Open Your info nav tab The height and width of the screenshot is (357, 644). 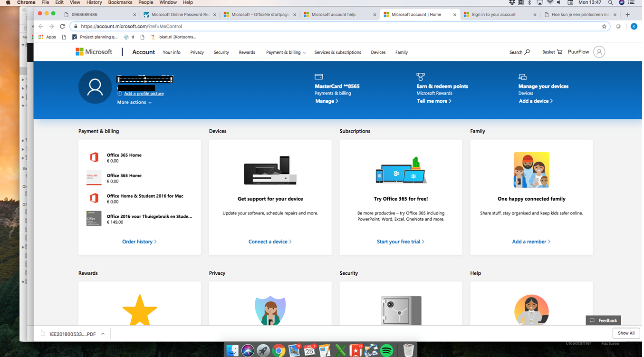pos(172,52)
